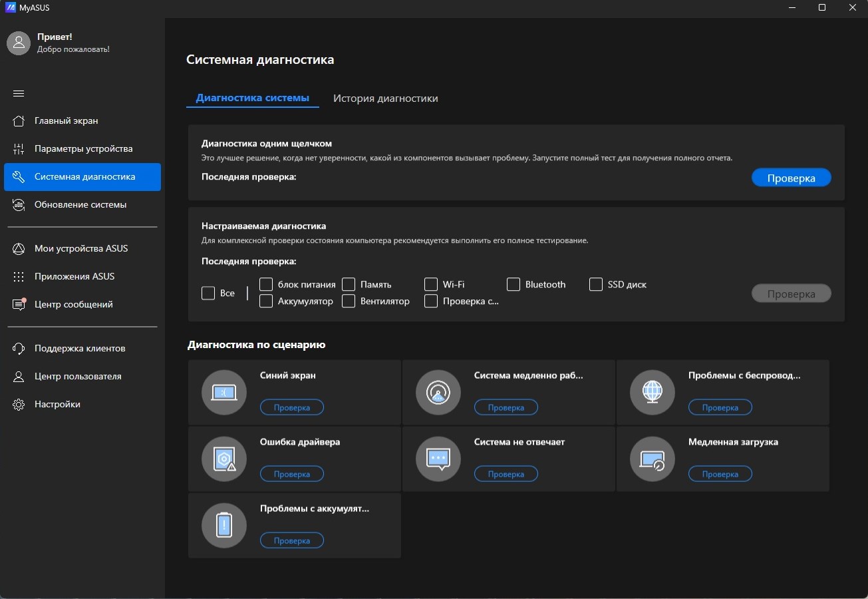Open Параметры устройства menu item
This screenshot has width=868, height=599.
(x=83, y=149)
